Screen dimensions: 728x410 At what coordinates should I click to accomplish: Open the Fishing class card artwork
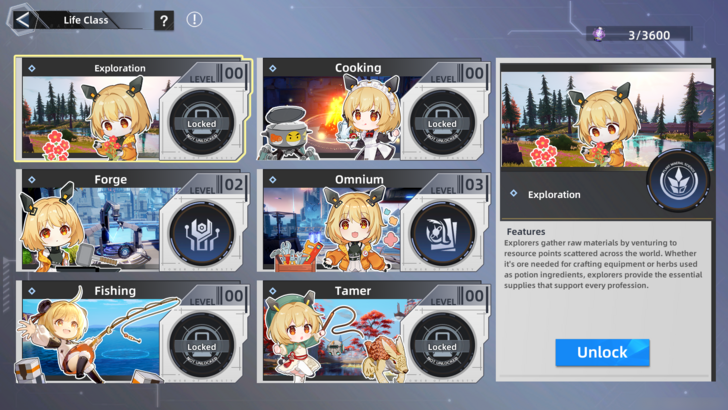[x=91, y=340]
